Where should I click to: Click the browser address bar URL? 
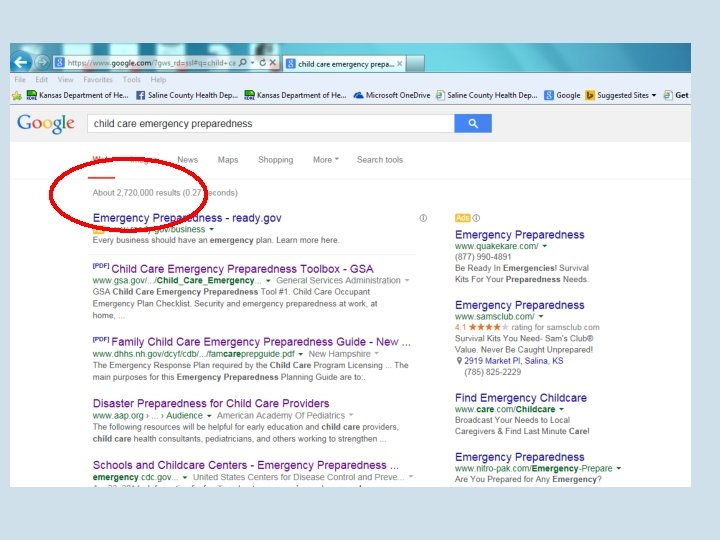[152, 62]
